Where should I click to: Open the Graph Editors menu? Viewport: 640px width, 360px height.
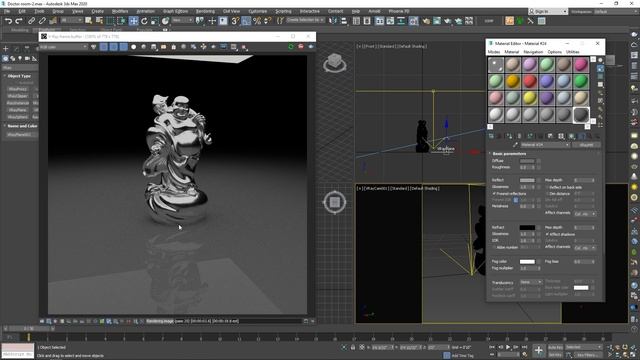tap(175, 11)
